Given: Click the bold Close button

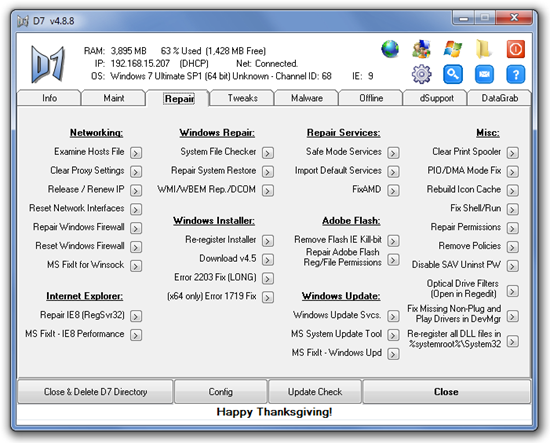Looking at the screenshot, I should click(x=447, y=391).
